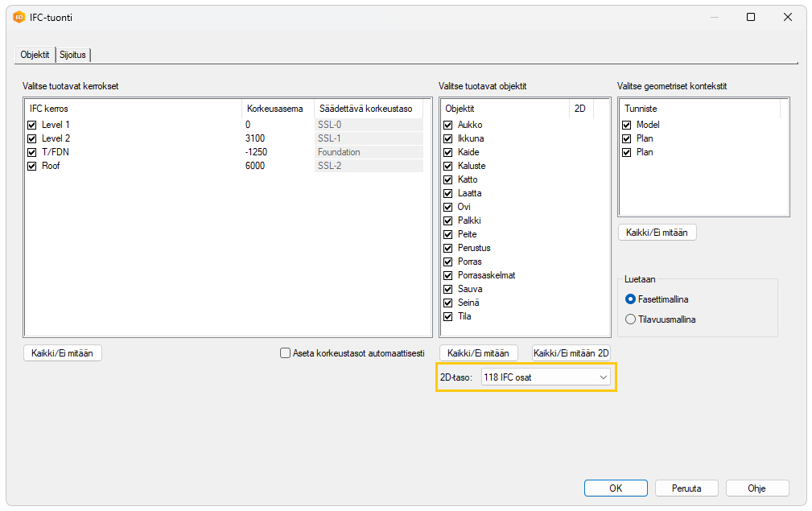Select the Fasettimallina radio option
This screenshot has height=511, width=812.
tap(630, 299)
